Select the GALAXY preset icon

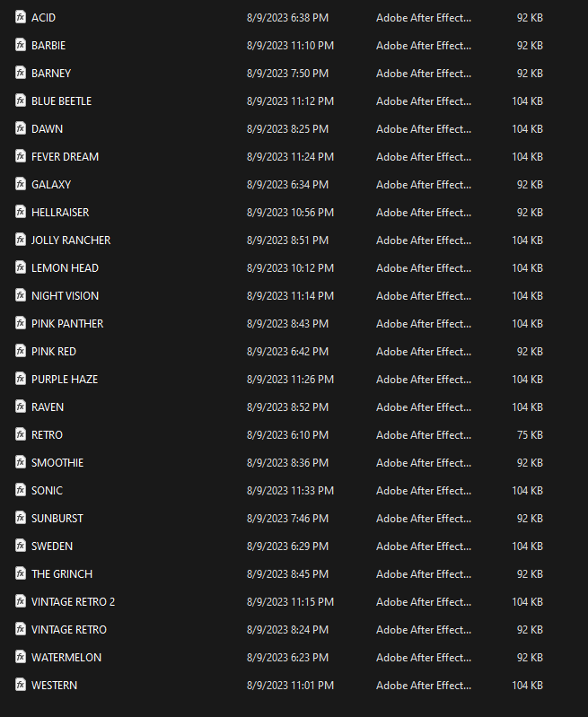point(20,184)
